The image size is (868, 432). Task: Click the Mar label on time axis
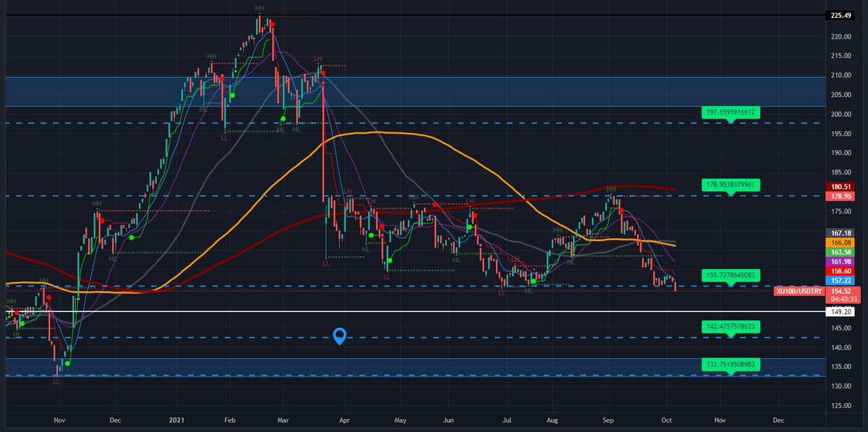pyautogui.click(x=283, y=419)
